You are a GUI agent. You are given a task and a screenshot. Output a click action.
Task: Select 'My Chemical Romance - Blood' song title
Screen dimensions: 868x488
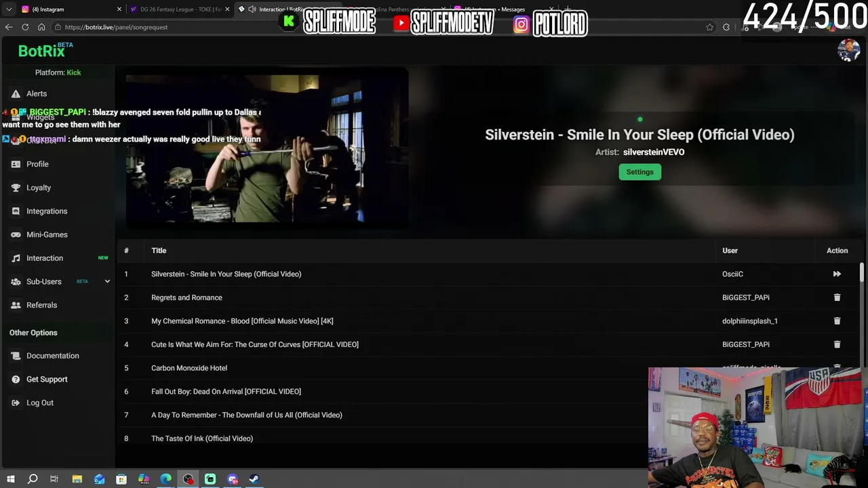click(242, 321)
